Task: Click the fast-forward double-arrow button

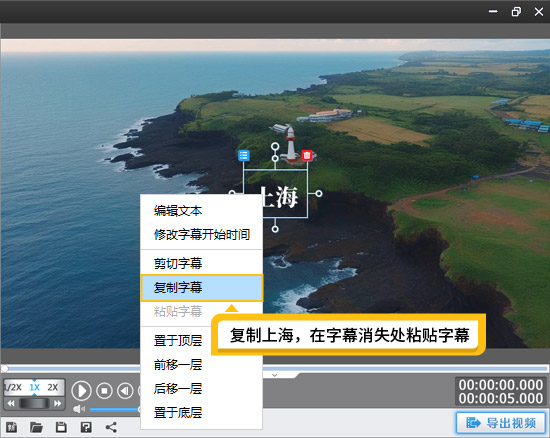Action: coord(58,403)
